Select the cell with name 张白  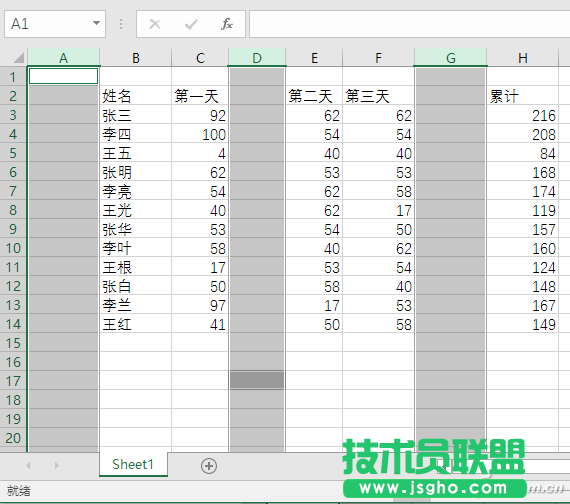coord(136,286)
